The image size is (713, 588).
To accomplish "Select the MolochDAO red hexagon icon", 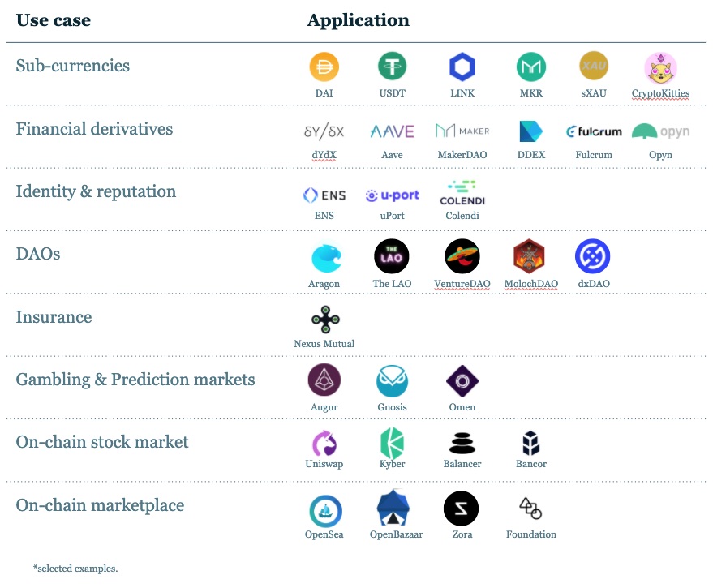I will click(x=530, y=256).
